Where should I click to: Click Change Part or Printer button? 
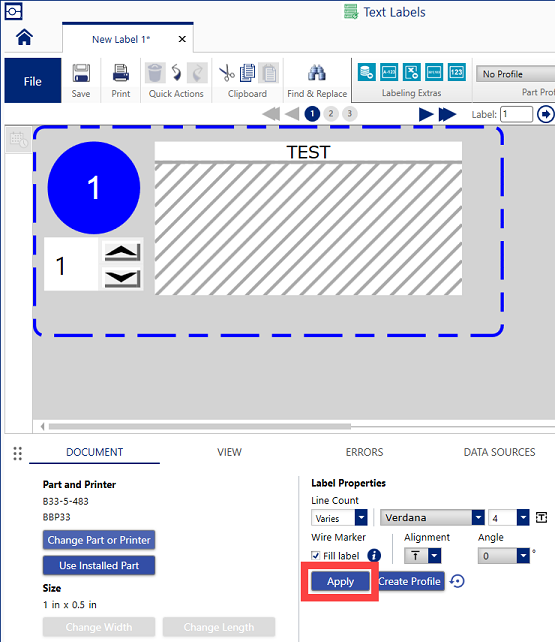[x=99, y=540]
